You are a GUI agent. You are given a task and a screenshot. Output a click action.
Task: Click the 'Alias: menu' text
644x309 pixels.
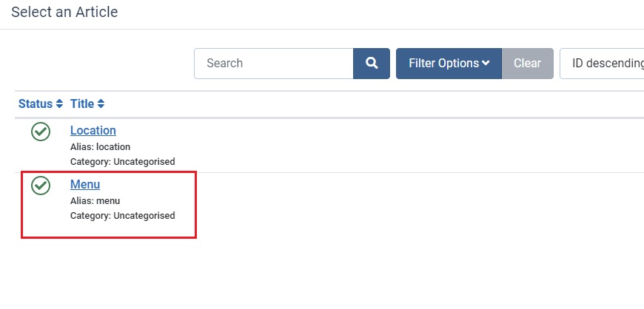tap(95, 200)
